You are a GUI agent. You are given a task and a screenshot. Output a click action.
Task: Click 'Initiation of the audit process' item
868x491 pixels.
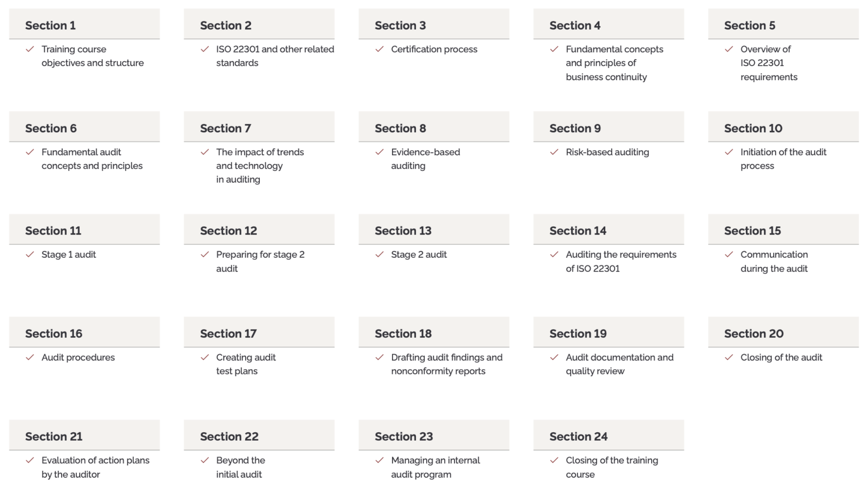tap(783, 159)
